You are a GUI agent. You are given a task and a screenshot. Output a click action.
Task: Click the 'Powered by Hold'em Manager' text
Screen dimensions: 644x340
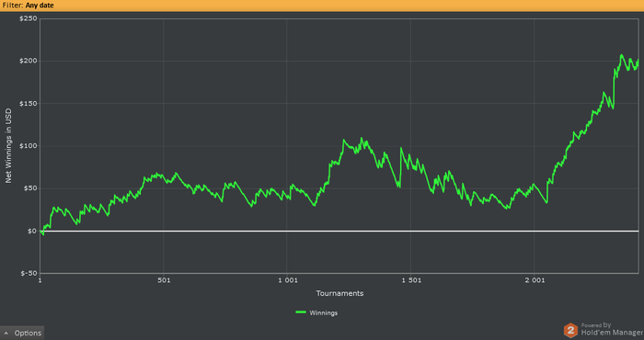612,329
